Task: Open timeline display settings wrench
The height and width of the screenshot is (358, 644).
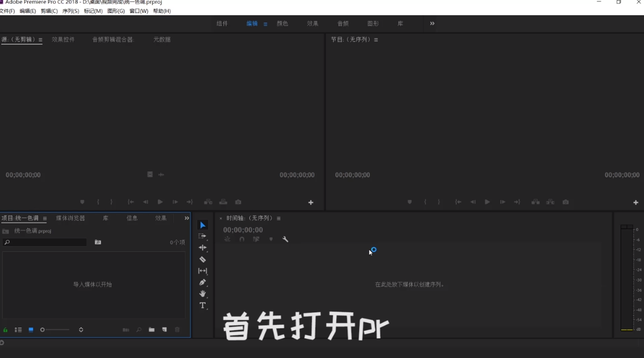Action: pyautogui.click(x=285, y=239)
